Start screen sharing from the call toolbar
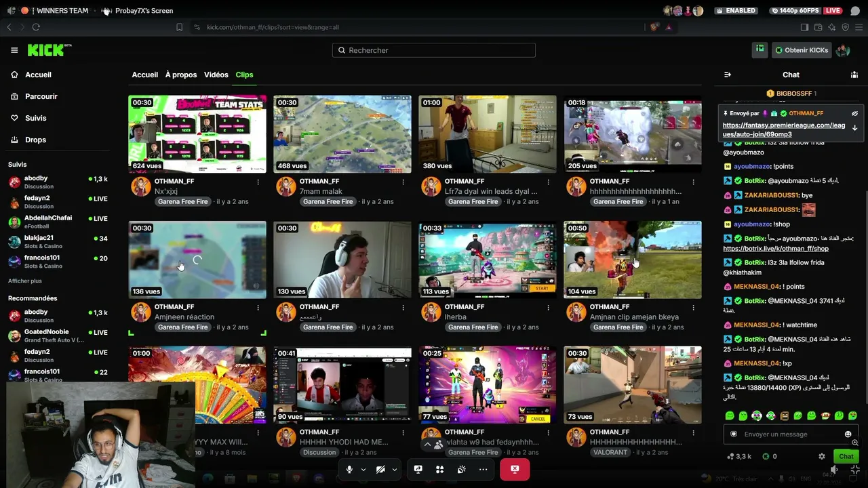The width and height of the screenshot is (868, 488). tap(418, 469)
